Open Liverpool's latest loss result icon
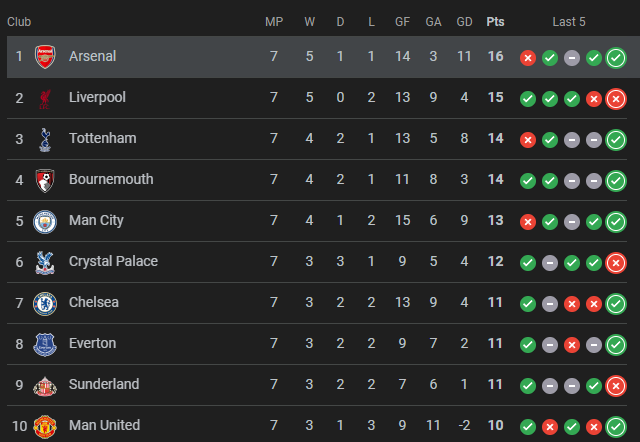Viewport: 640px width, 442px height. point(616,99)
